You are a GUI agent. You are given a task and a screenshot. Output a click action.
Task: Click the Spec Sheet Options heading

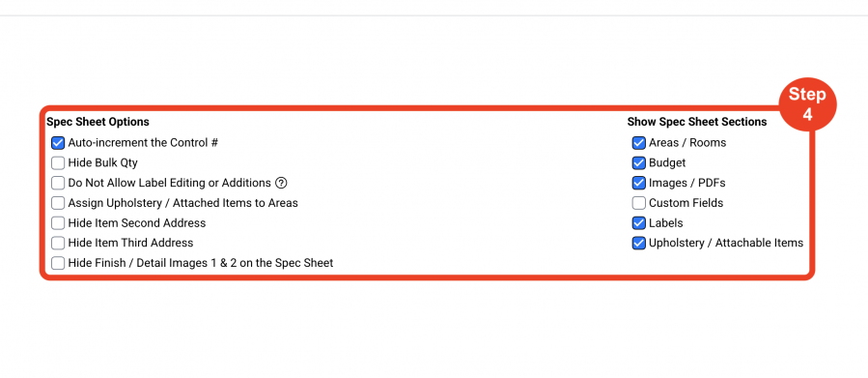click(x=98, y=122)
